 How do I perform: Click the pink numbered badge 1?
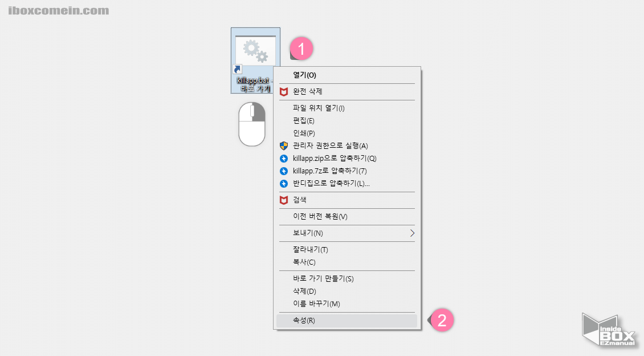pyautogui.click(x=301, y=49)
